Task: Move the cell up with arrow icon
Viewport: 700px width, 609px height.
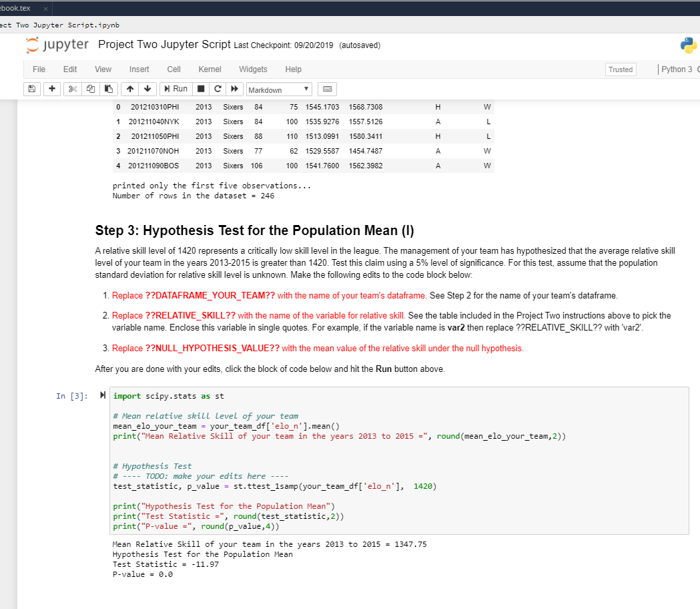Action: point(129,88)
